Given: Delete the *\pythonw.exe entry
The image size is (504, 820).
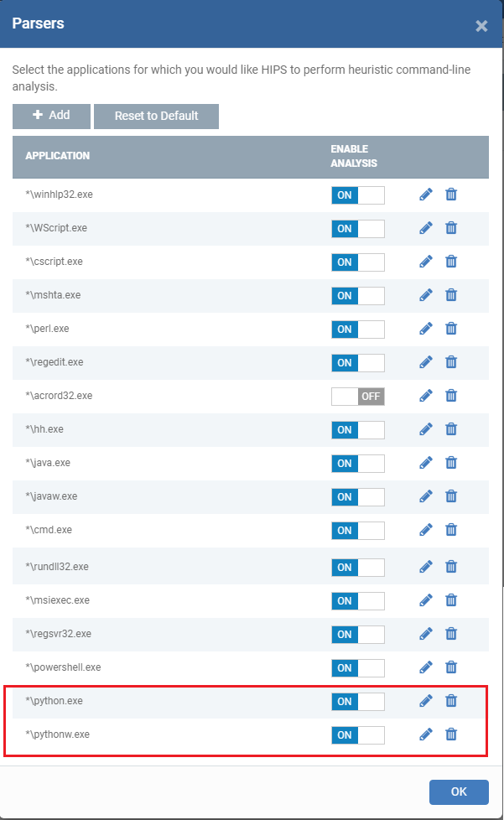Looking at the screenshot, I should pos(451,734).
